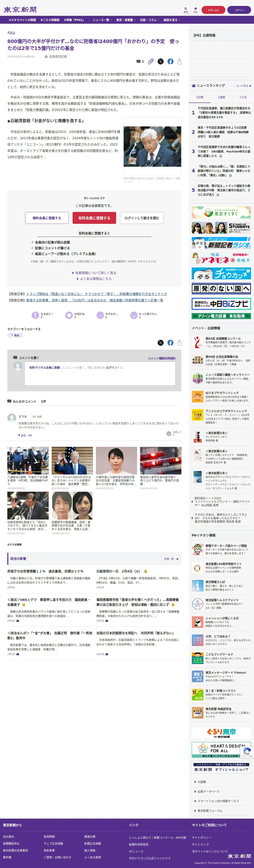Click the 東京すくすく banner
This screenshot has width=254, height=868.
[221, 212]
